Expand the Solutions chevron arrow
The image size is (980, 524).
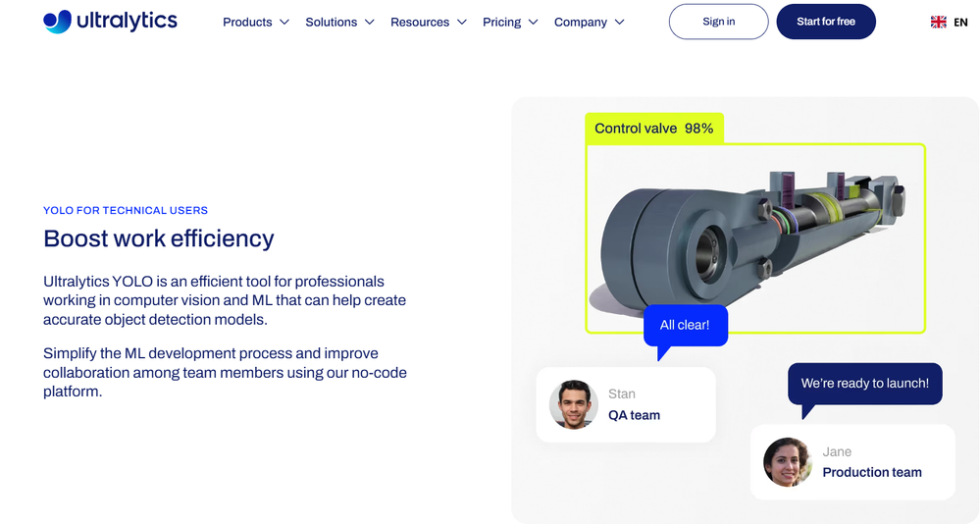[370, 22]
